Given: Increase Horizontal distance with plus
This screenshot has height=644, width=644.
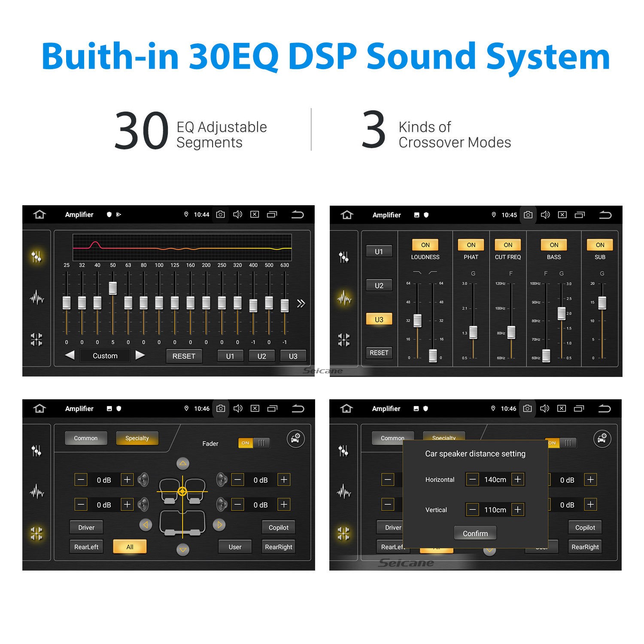Looking at the screenshot, I should coord(518,479).
